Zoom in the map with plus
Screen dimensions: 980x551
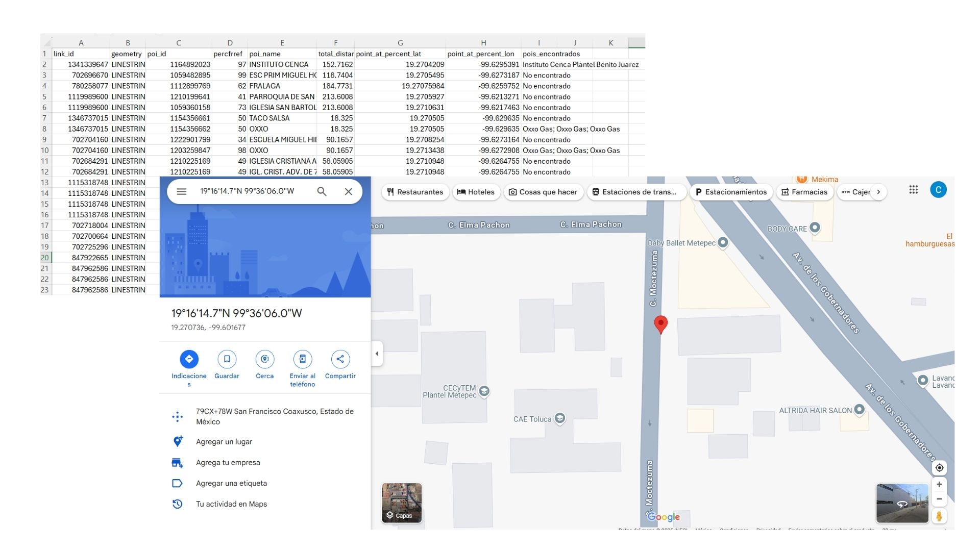(x=939, y=485)
